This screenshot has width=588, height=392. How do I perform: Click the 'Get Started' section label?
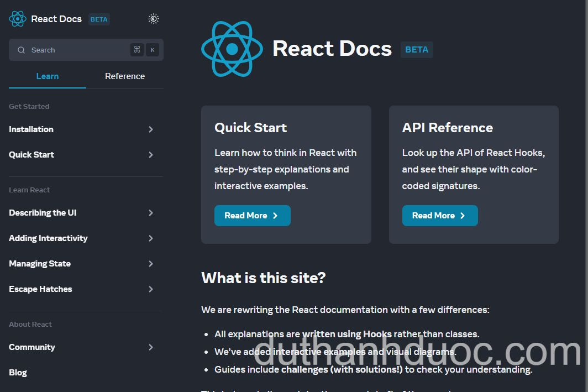(x=29, y=106)
